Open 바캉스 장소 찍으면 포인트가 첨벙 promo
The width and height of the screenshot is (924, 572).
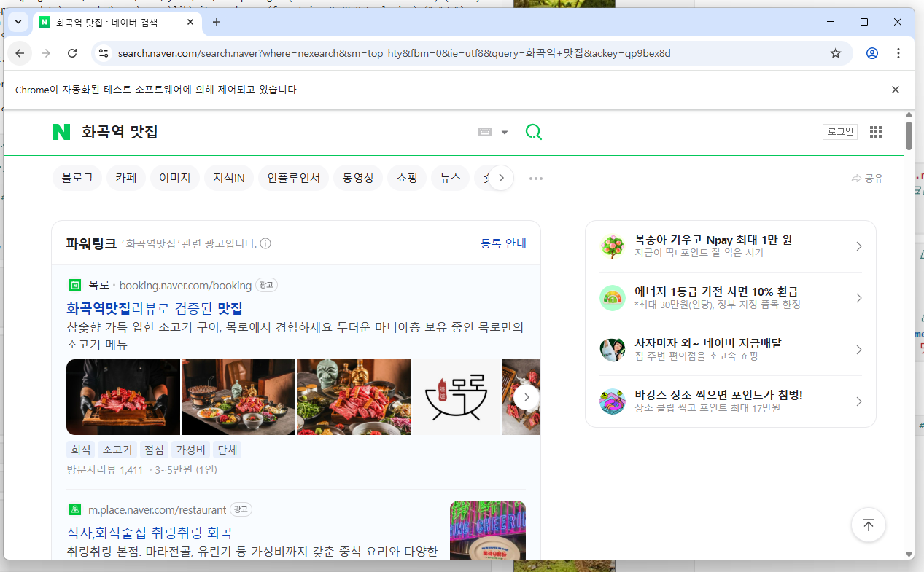pyautogui.click(x=731, y=401)
